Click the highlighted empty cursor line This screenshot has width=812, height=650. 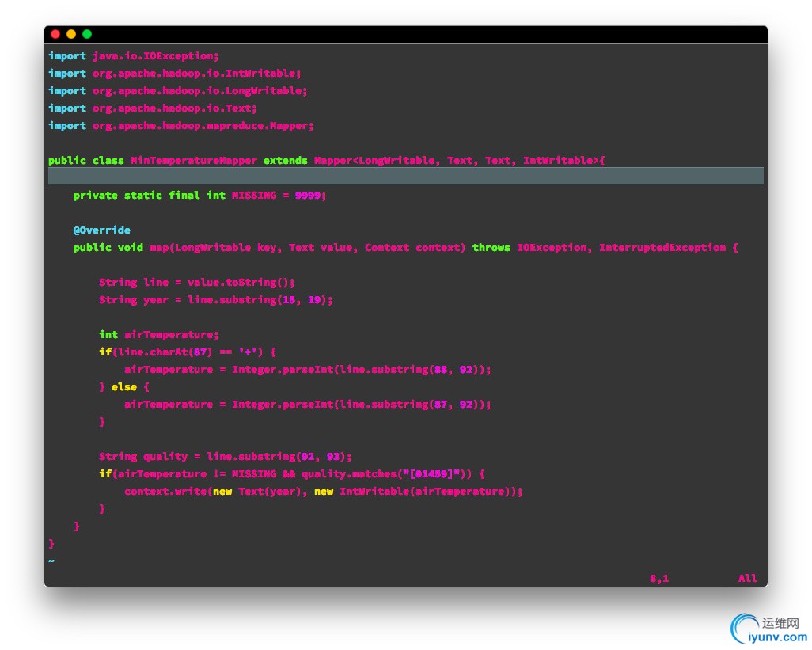tap(405, 176)
